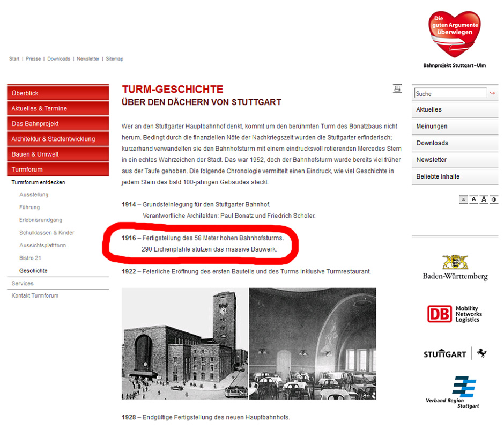Open the historic Bahnhof tower photo
The height and width of the screenshot is (429, 504).
tap(185, 343)
